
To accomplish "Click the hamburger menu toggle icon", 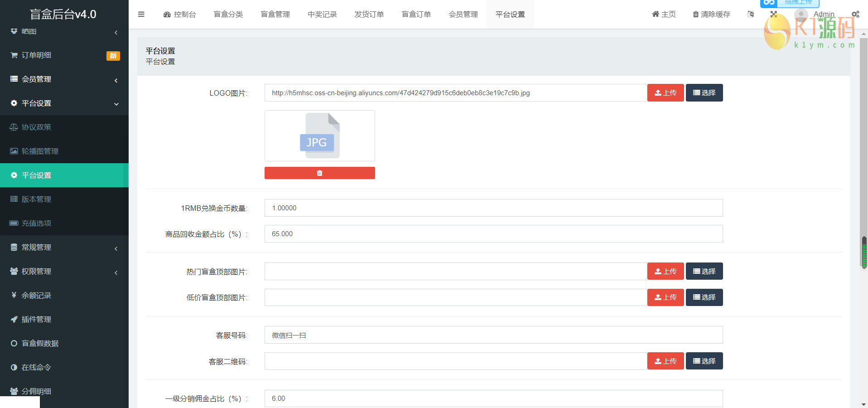I will (x=141, y=15).
